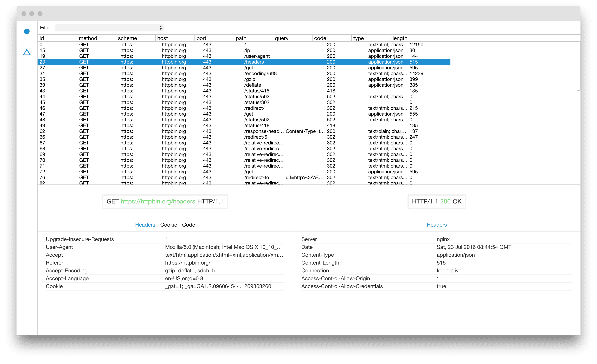597x364 pixels.
Task: Click the type column header
Action: [371, 38]
